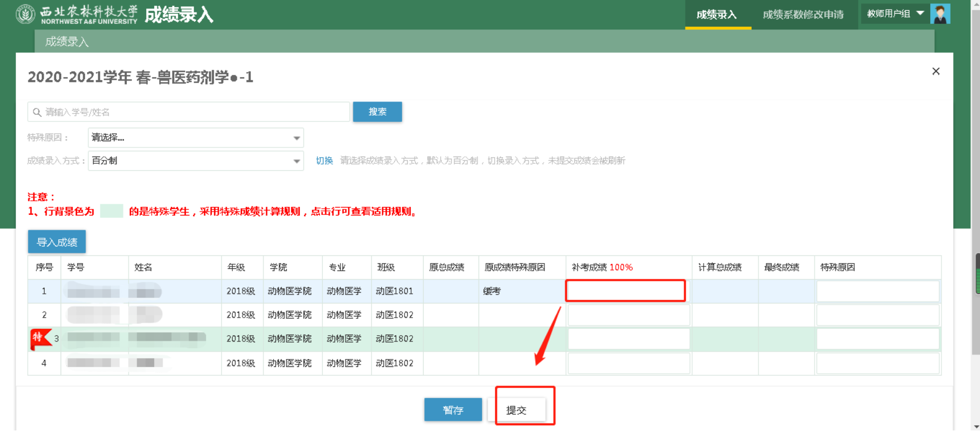Click the 特殊原因 field in row 2

877,315
